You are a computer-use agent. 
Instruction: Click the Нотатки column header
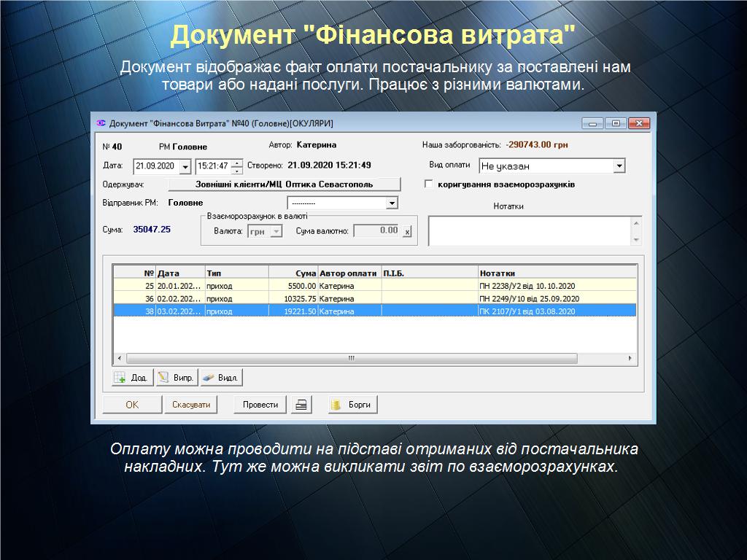[x=557, y=273]
